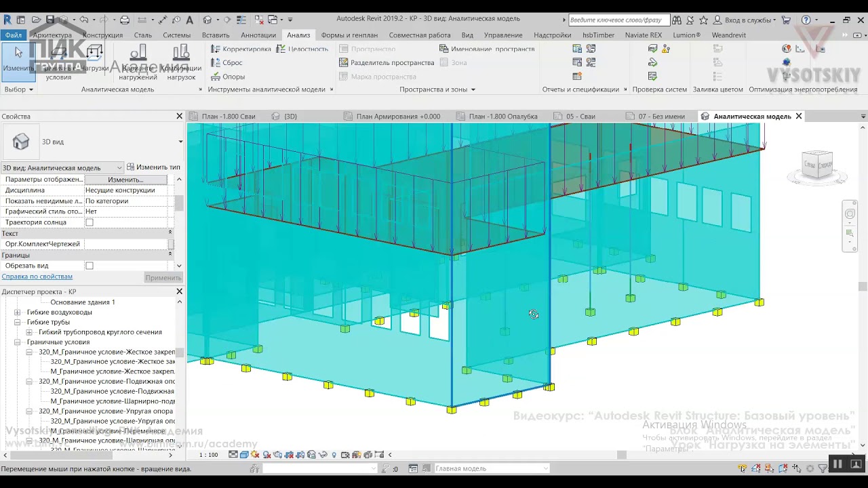Screen dimensions: 868x488
Task: Expand the Выбор panel dropdown
Action: tap(19, 89)
